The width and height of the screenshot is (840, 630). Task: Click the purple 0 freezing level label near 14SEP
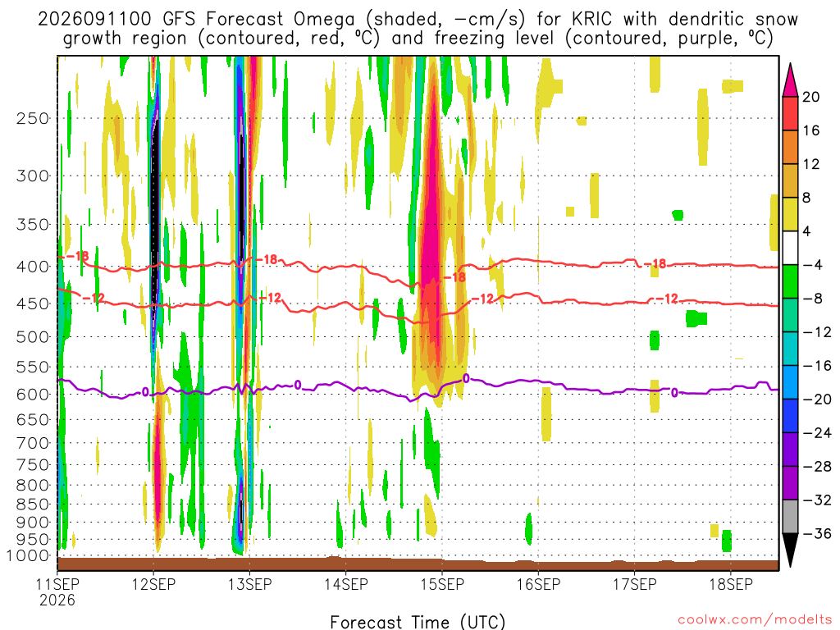298,386
